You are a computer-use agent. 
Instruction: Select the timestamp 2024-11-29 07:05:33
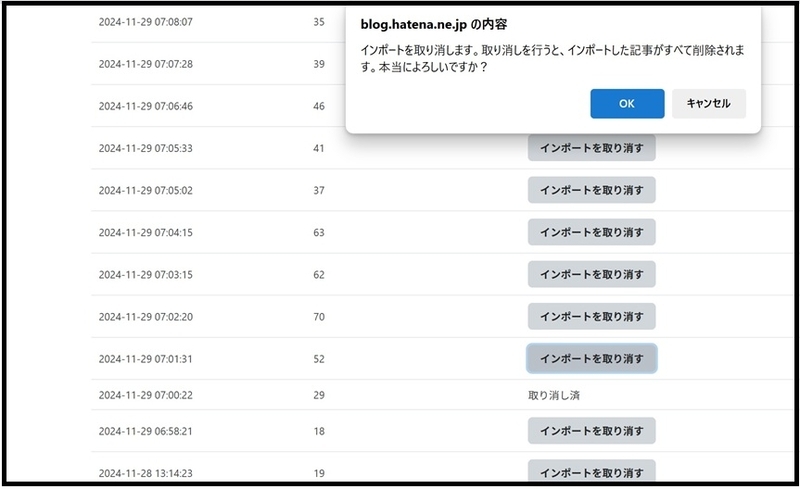pos(145,148)
